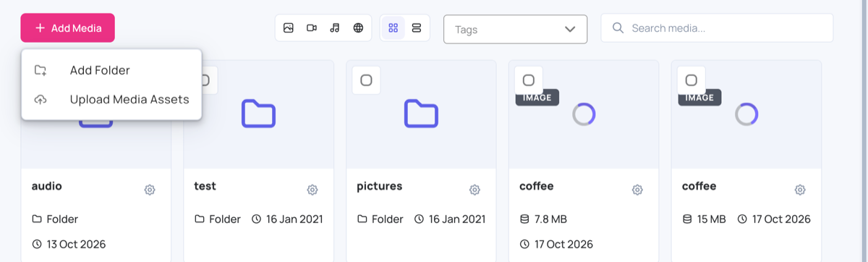Viewport: 868px width, 262px height.
Task: Filter media by web globe icon
Action: click(x=358, y=28)
